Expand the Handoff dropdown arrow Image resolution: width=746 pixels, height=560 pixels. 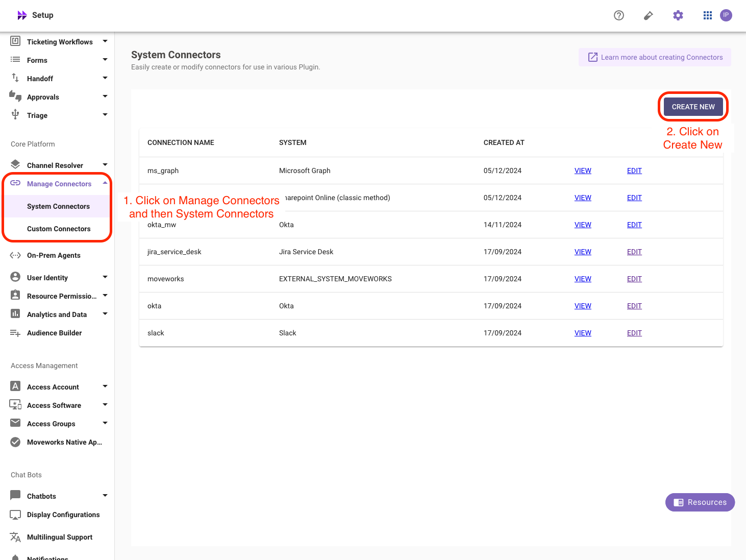(105, 78)
